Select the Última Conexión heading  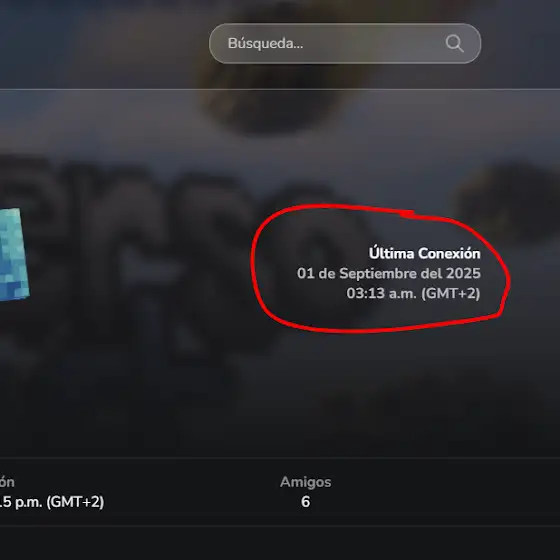[425, 253]
